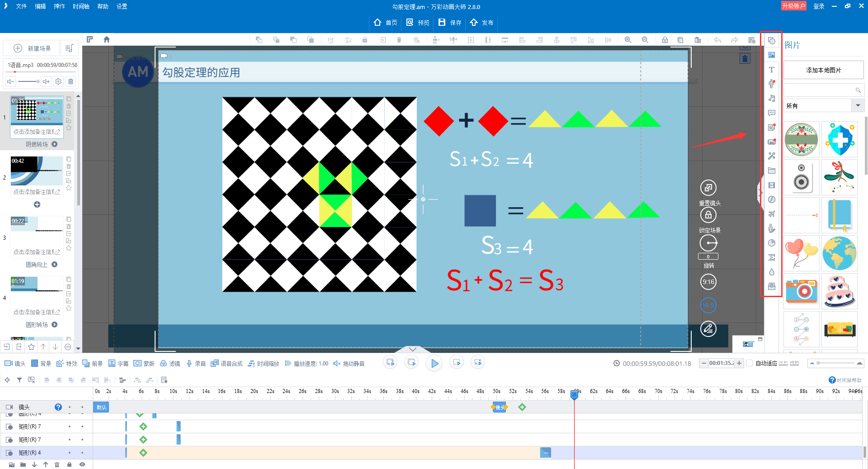The image size is (868, 469).
Task: Adjust the timeline zoom slider
Action: (835, 363)
